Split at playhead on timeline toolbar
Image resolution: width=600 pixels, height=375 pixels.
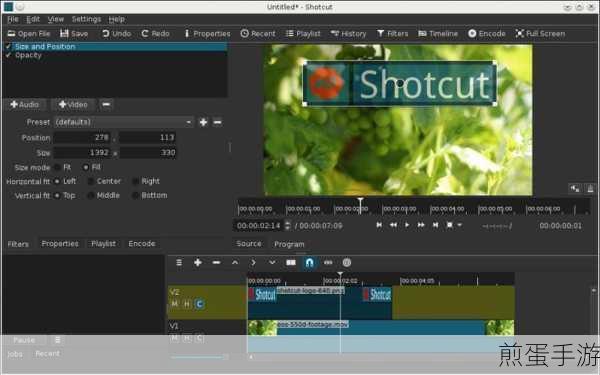(x=291, y=262)
